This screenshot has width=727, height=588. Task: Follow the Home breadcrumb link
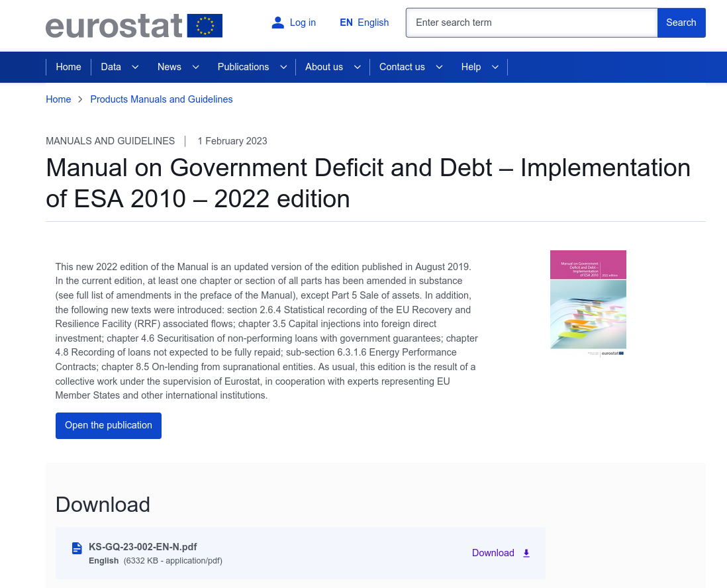[58, 99]
